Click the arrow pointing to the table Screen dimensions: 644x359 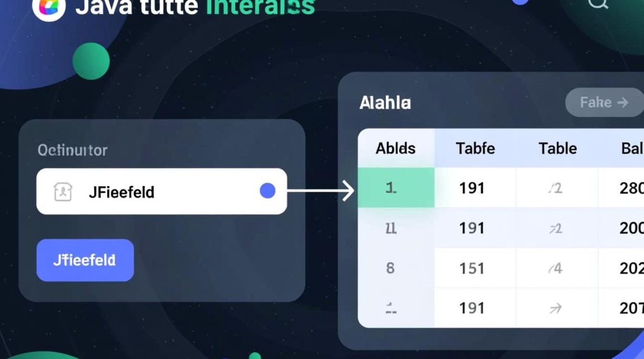pos(321,192)
